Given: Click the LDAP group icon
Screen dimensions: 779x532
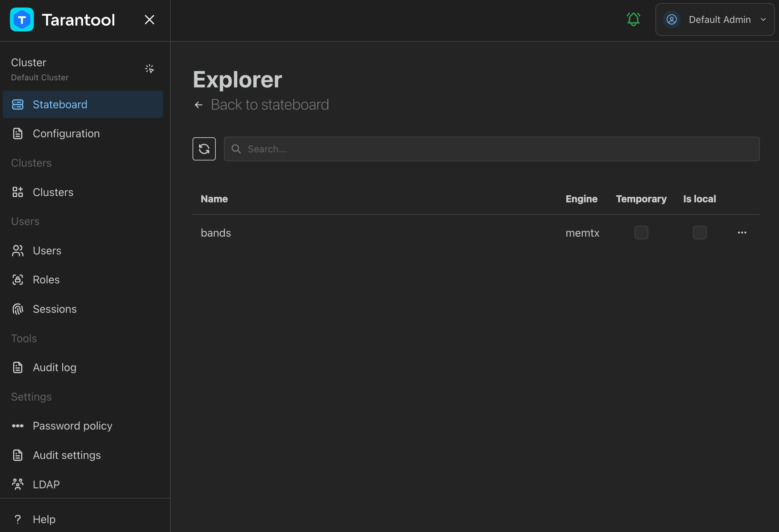Looking at the screenshot, I should (18, 484).
